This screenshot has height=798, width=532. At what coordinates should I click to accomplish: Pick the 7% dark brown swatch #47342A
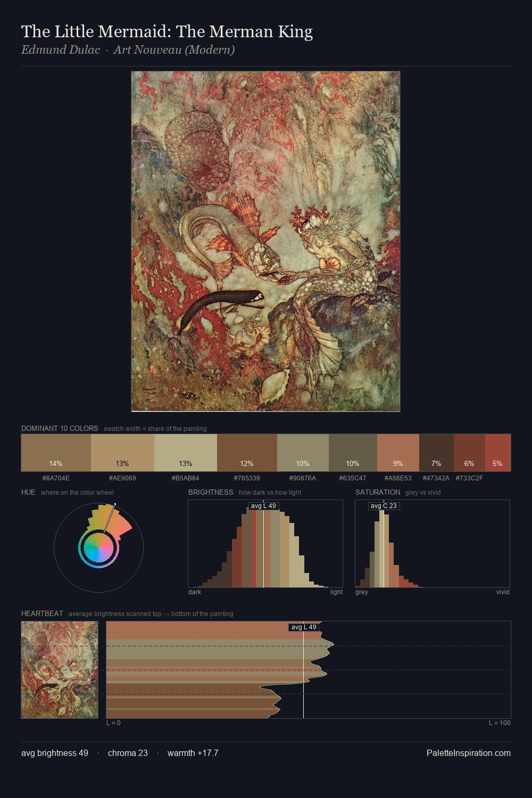[x=436, y=453]
